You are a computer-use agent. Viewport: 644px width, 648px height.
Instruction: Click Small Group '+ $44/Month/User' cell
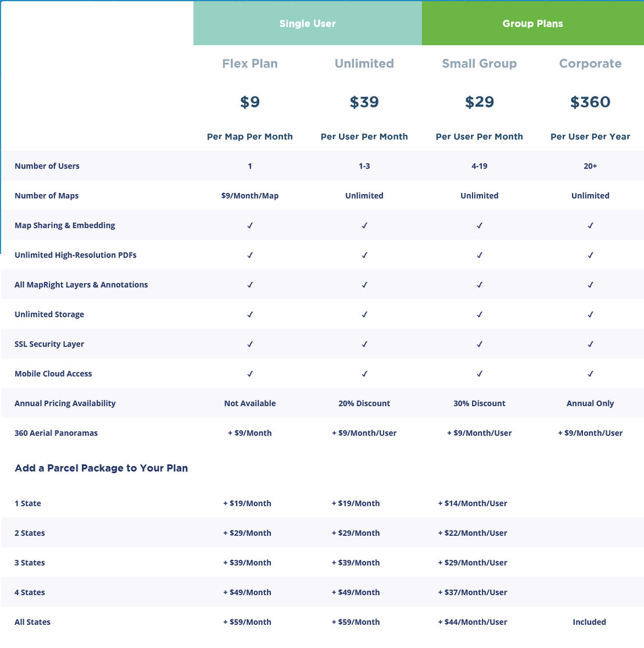(x=473, y=622)
